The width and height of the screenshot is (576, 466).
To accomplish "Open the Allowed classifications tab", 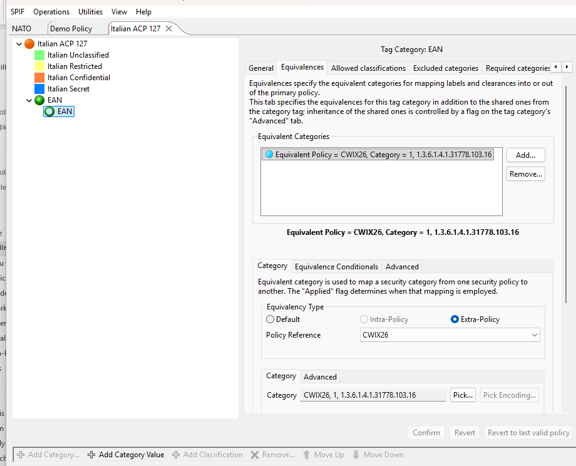I will point(368,68).
